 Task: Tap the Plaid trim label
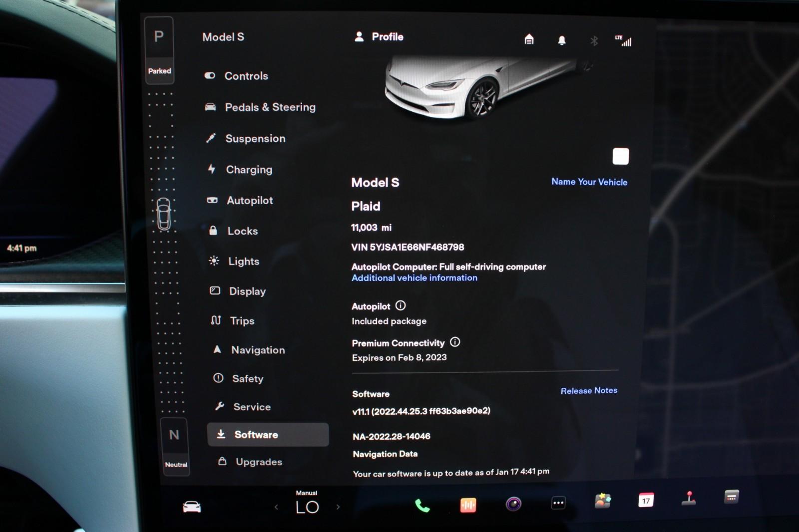pos(366,206)
